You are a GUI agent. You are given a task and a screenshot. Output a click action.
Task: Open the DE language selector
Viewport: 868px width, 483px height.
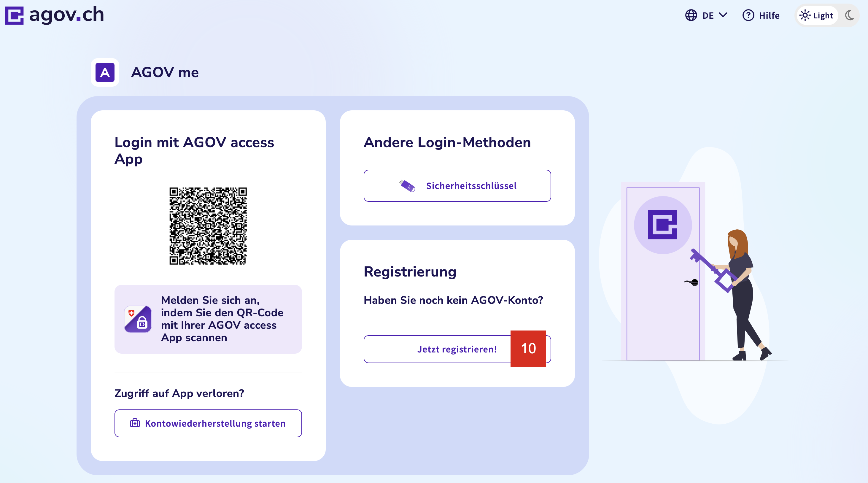708,15
